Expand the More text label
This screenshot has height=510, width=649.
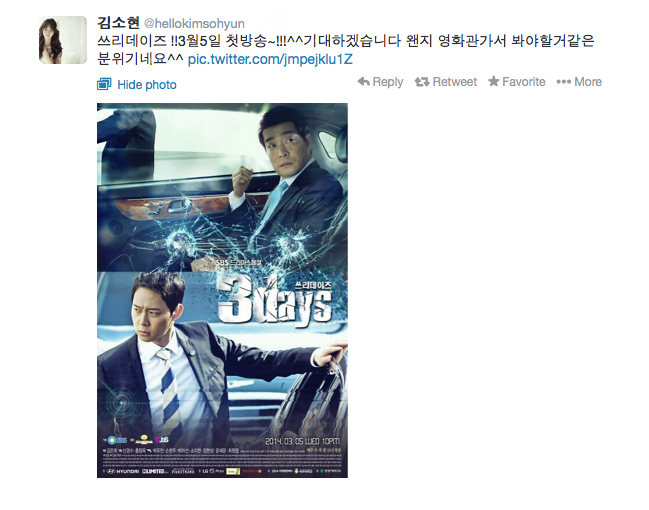click(588, 82)
